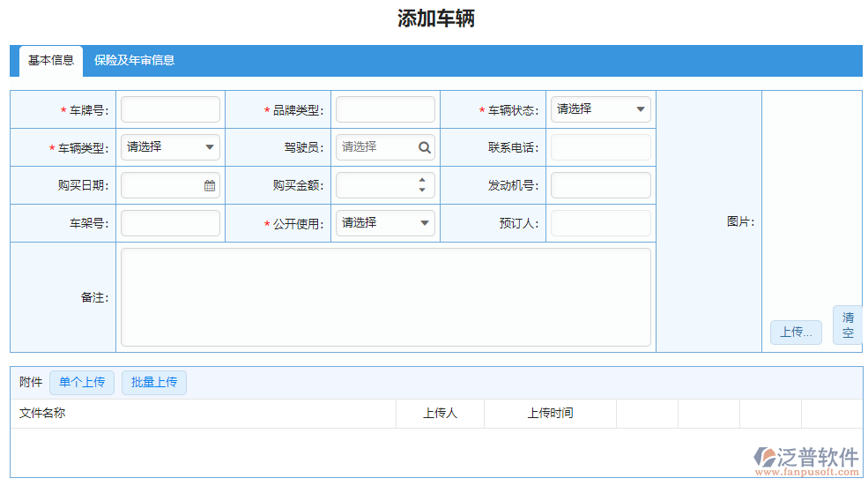Click the calendar icon in 购买日期 field

click(x=210, y=185)
